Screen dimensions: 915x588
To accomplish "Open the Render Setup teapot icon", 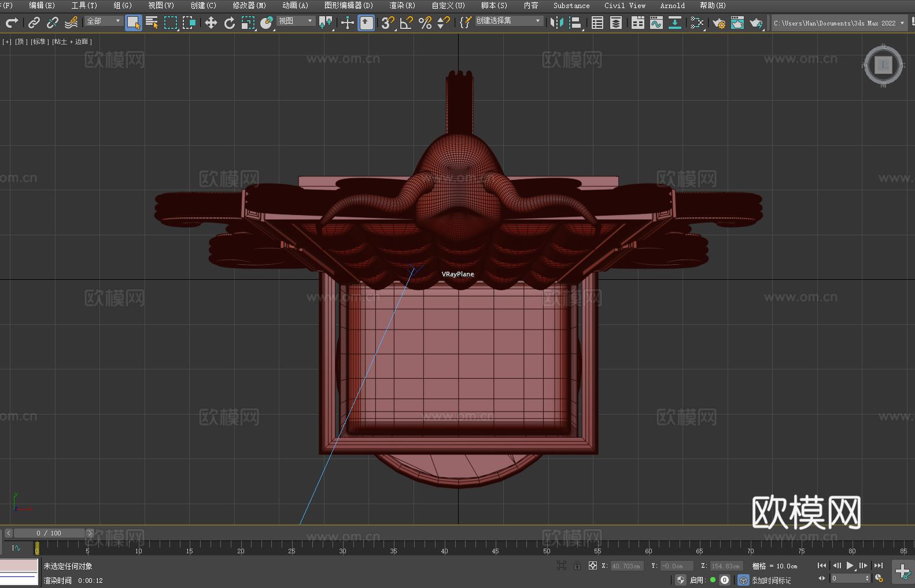I will [x=719, y=23].
